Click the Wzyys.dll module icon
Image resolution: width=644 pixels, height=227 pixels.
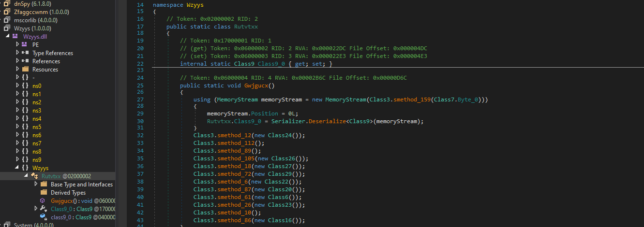15,36
